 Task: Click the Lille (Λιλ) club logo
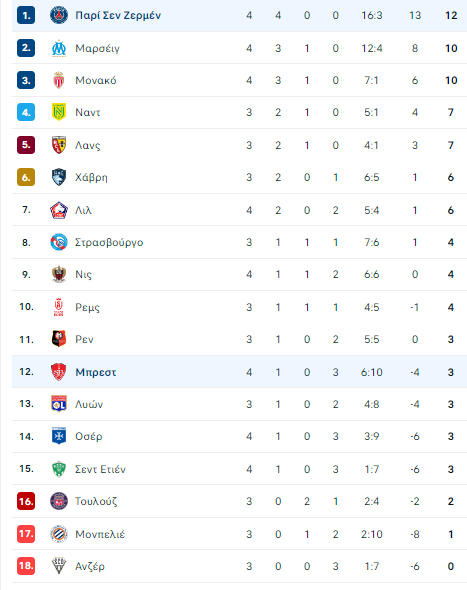pos(59,210)
